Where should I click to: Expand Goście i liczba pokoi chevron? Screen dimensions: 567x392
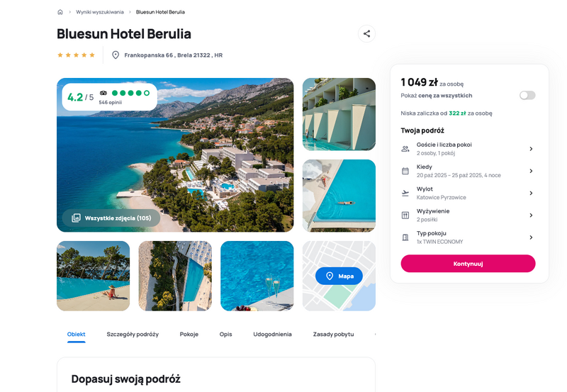click(x=531, y=149)
